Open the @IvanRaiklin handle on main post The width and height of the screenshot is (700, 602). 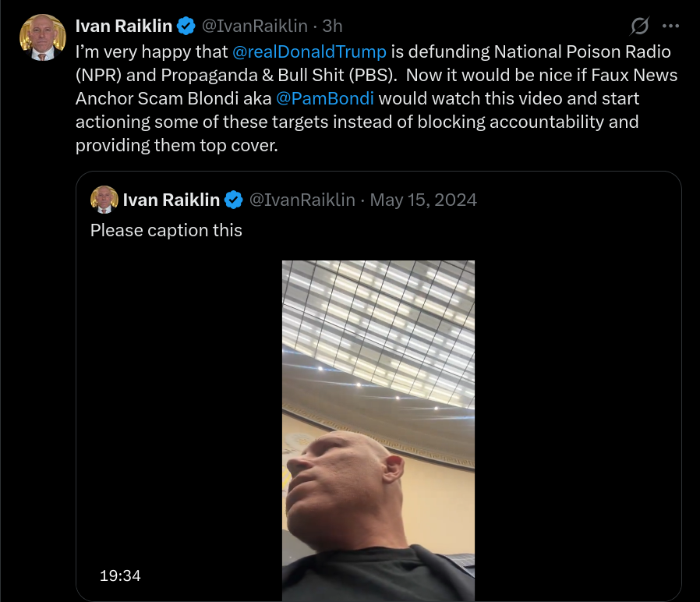tap(254, 26)
